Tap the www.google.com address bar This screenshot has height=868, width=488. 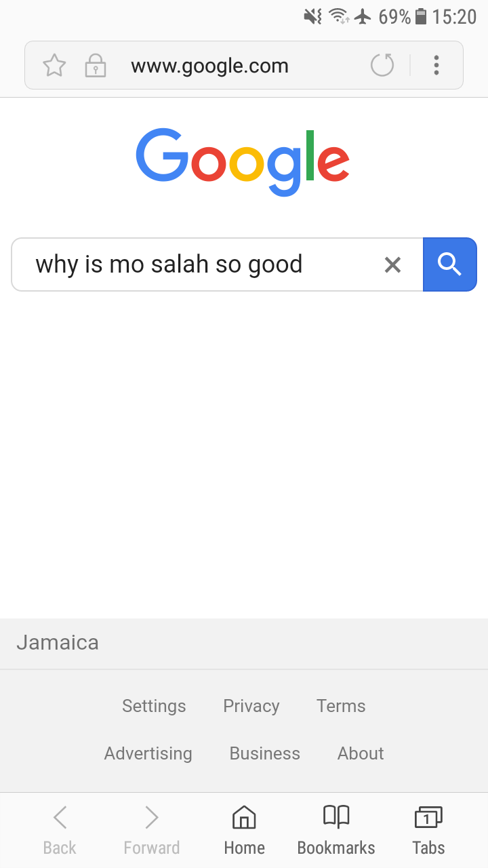point(209,66)
